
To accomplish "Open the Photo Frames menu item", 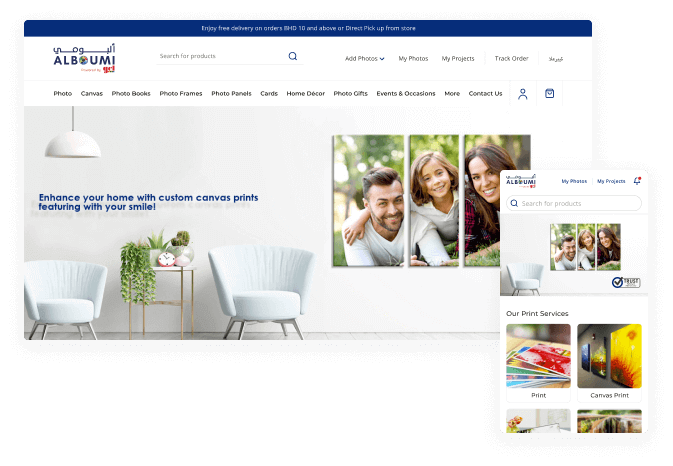I will point(181,94).
